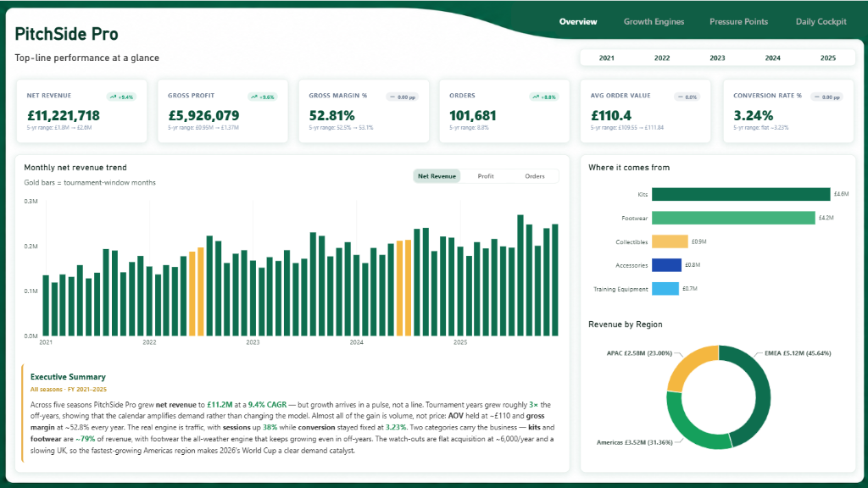The width and height of the screenshot is (868, 488).
Task: Click the Avg Order Value 0.0% badge
Action: click(x=687, y=97)
